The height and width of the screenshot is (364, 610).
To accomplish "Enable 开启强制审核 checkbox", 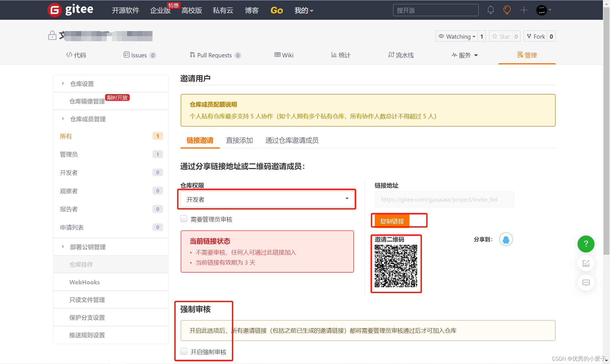I will point(184,352).
